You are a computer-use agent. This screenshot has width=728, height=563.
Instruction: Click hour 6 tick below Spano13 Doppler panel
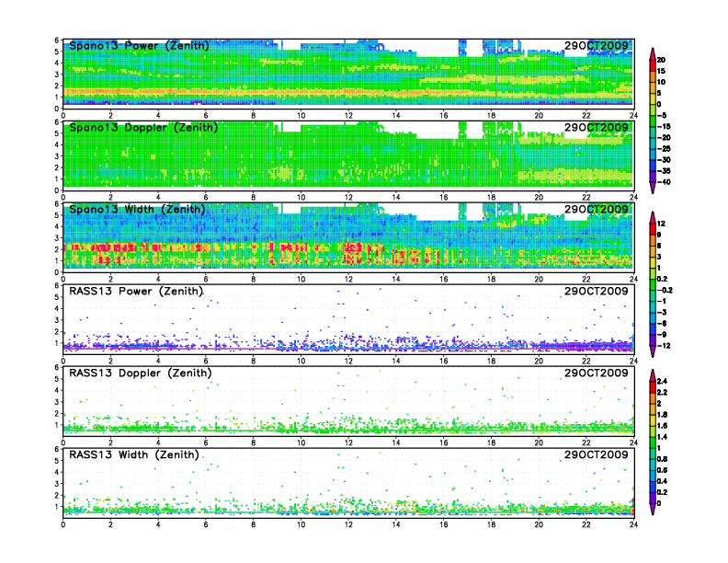coord(206,198)
